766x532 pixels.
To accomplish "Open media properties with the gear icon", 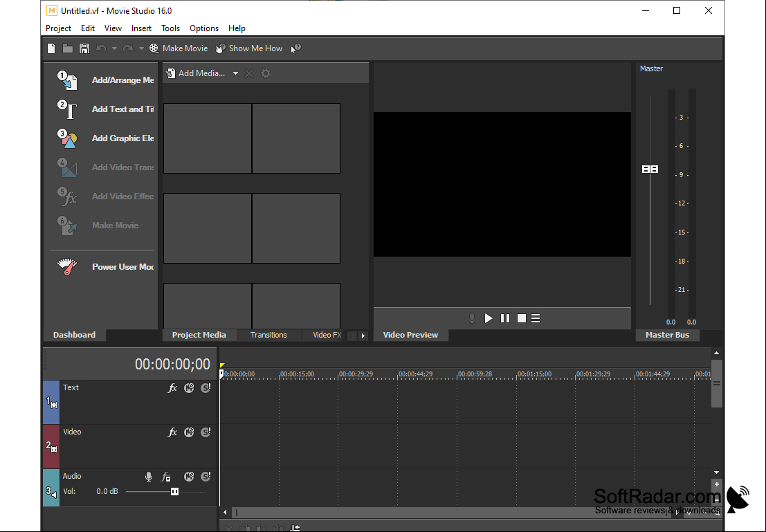I will 266,73.
